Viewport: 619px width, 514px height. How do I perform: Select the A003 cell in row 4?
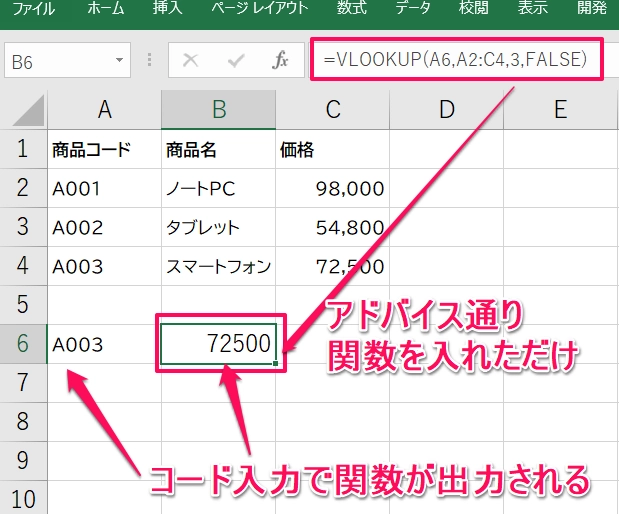pos(104,266)
